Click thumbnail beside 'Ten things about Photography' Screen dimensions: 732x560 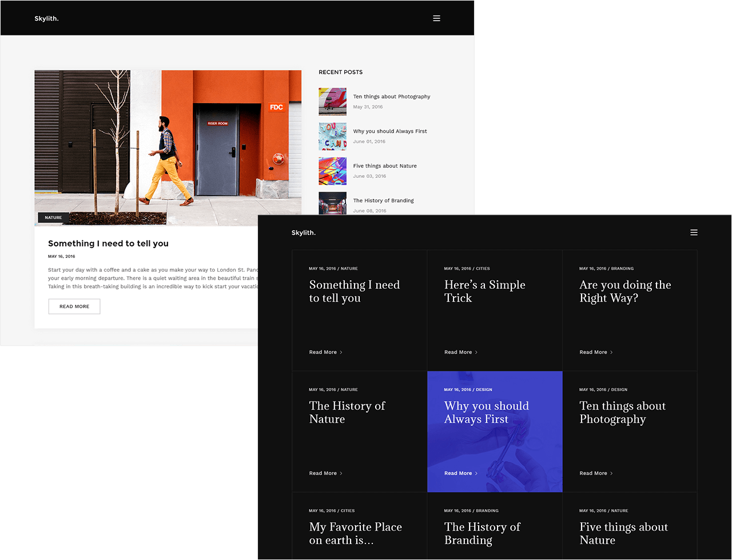click(332, 102)
